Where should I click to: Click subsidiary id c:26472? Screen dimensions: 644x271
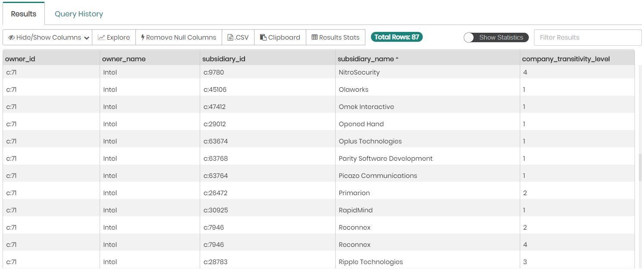click(x=216, y=193)
